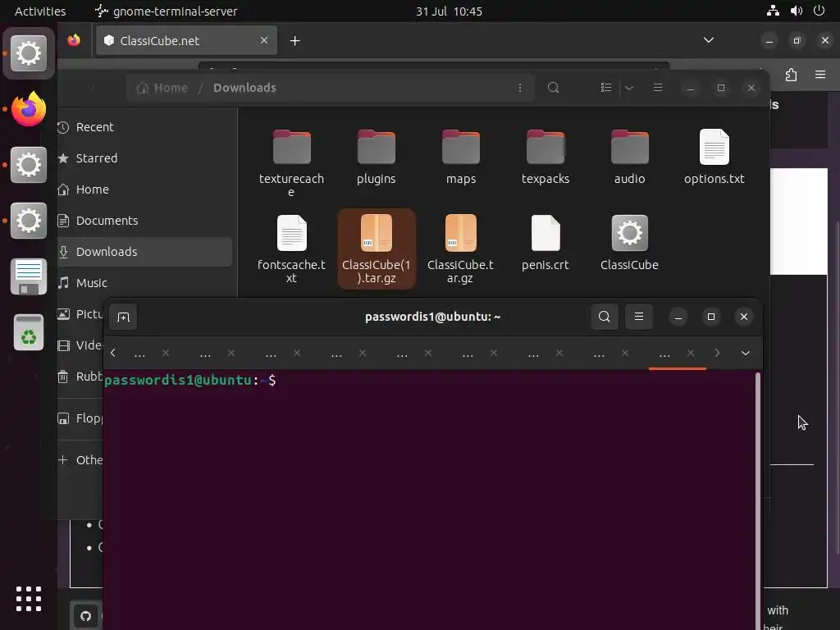Toggle list view in Files window
Image resolution: width=840 pixels, height=630 pixels.
coord(606,88)
